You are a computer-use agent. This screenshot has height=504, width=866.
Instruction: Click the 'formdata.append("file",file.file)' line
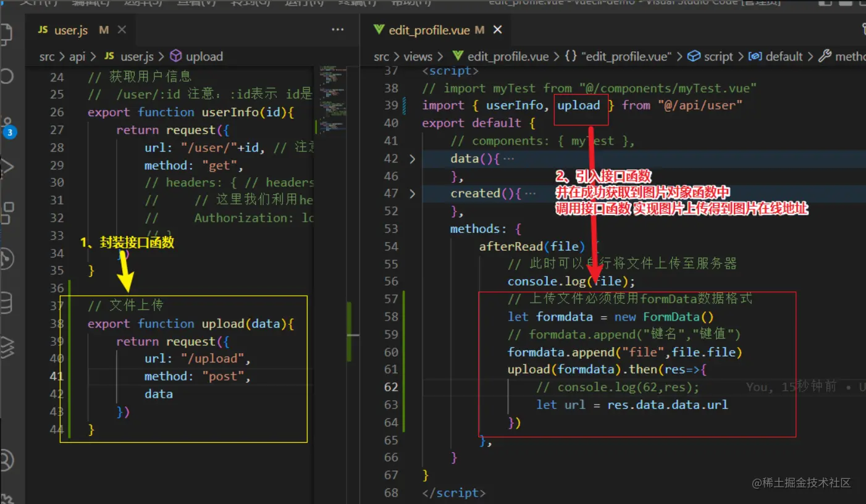pos(625,352)
